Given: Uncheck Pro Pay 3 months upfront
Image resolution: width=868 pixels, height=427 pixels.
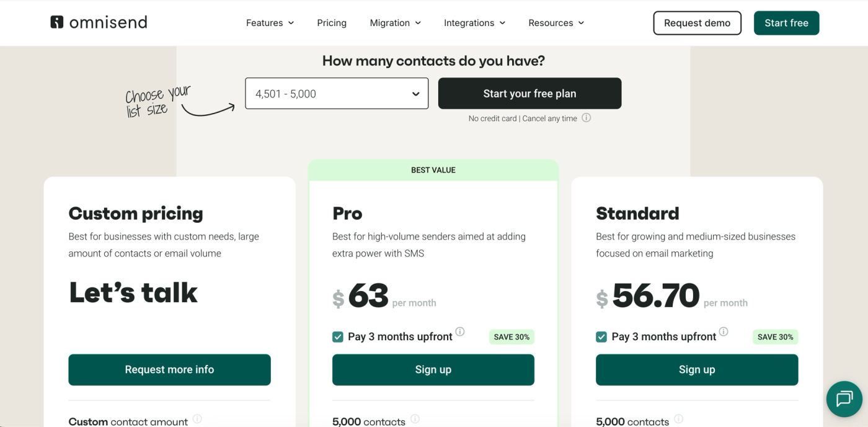Looking at the screenshot, I should click(x=338, y=337).
